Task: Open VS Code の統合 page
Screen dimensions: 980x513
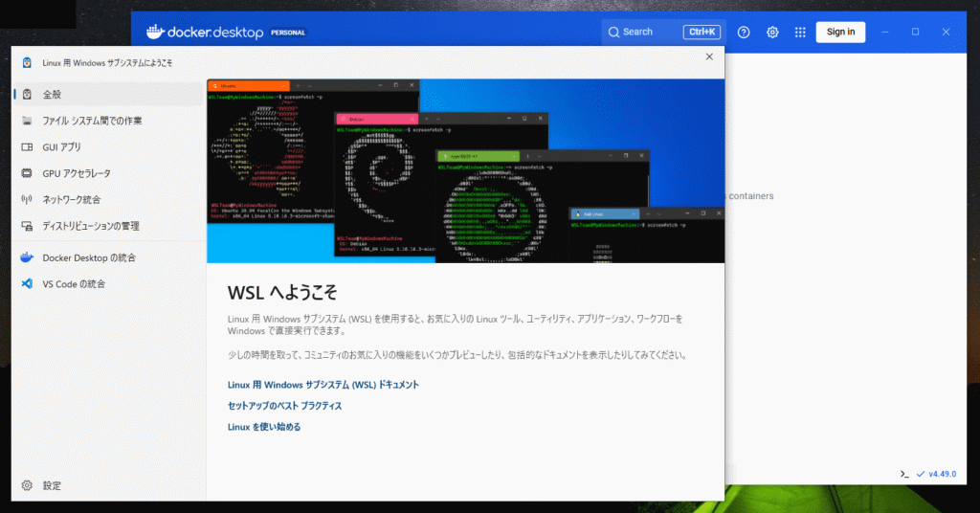Action: tap(74, 284)
